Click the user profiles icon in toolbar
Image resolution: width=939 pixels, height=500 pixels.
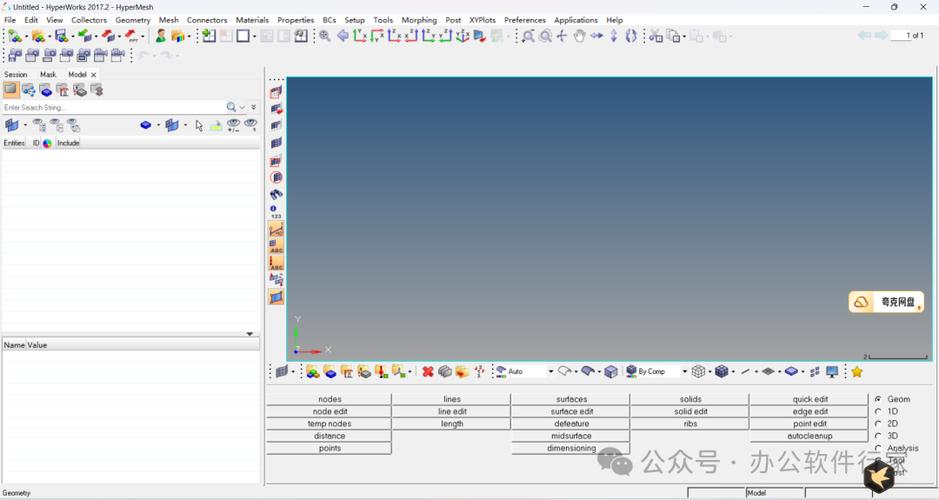tap(160, 36)
